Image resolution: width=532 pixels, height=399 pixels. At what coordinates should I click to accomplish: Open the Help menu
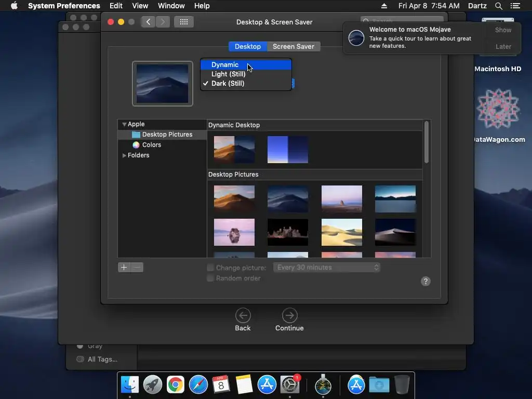202,6
